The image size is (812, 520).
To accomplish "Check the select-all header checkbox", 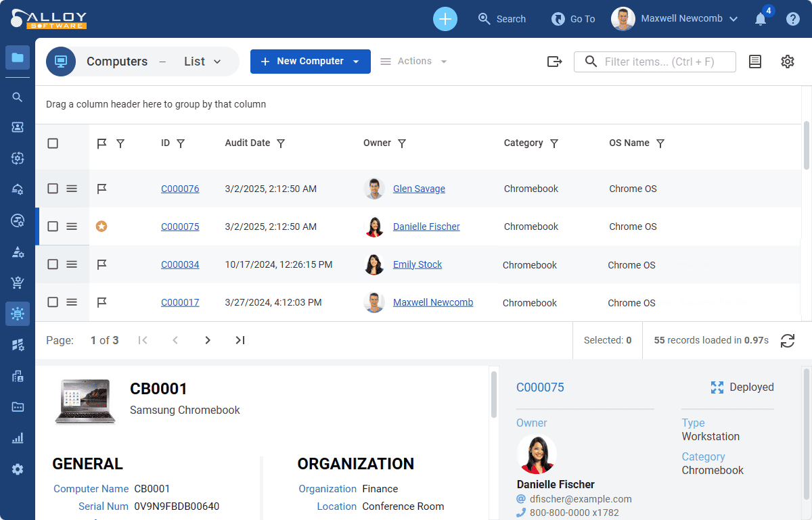I will 53,143.
